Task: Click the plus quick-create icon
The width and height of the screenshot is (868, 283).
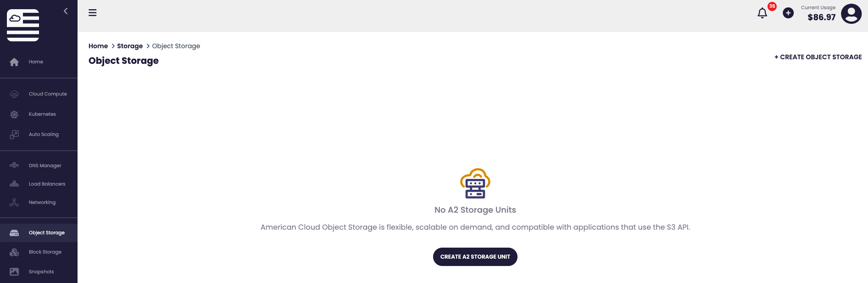Action: (x=788, y=13)
